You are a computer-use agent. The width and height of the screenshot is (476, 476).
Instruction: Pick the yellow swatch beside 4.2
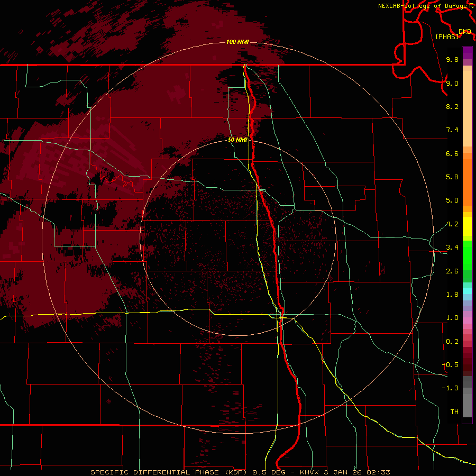467,226
